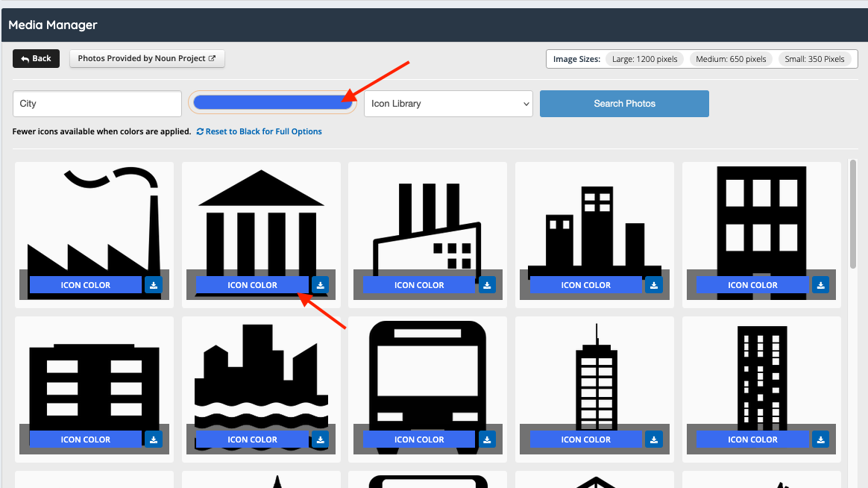Download the slanted-roof factory with smokestacks icon
The image size is (868, 488).
pos(487,285)
